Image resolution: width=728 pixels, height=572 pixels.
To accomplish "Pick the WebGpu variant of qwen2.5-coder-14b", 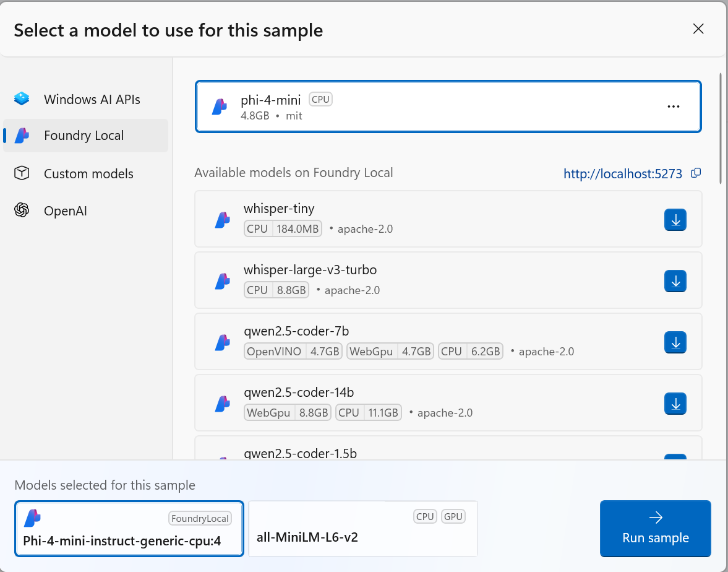I will point(288,413).
